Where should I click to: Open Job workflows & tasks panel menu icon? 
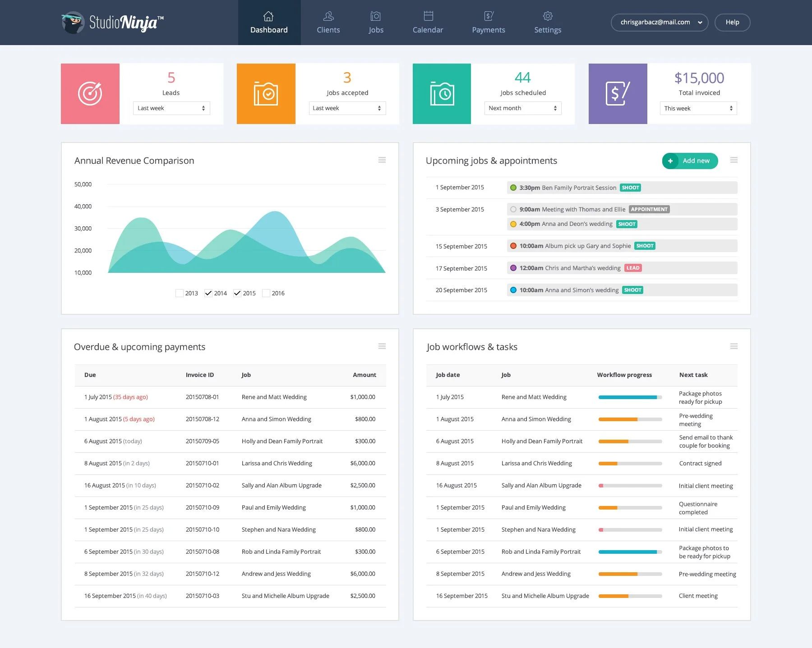point(734,346)
